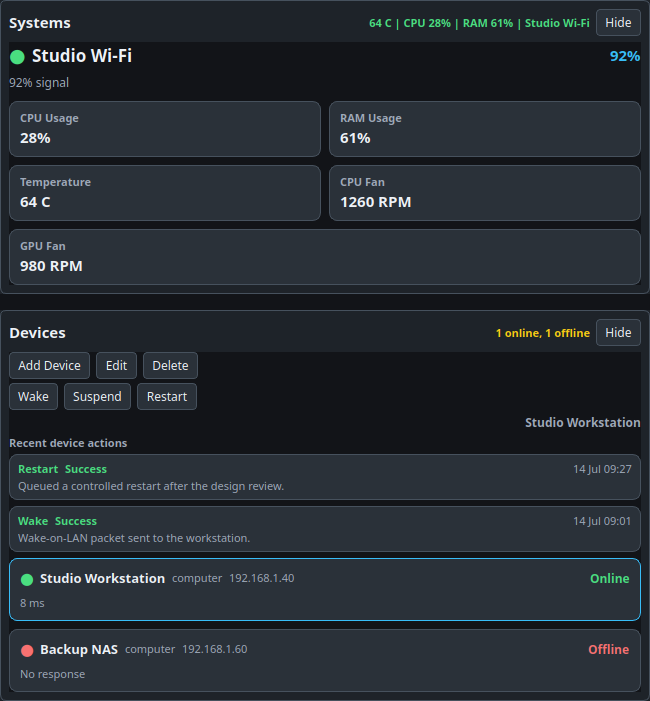Click the IP address 192.168.1.60
650x701 pixels.
(x=215, y=649)
